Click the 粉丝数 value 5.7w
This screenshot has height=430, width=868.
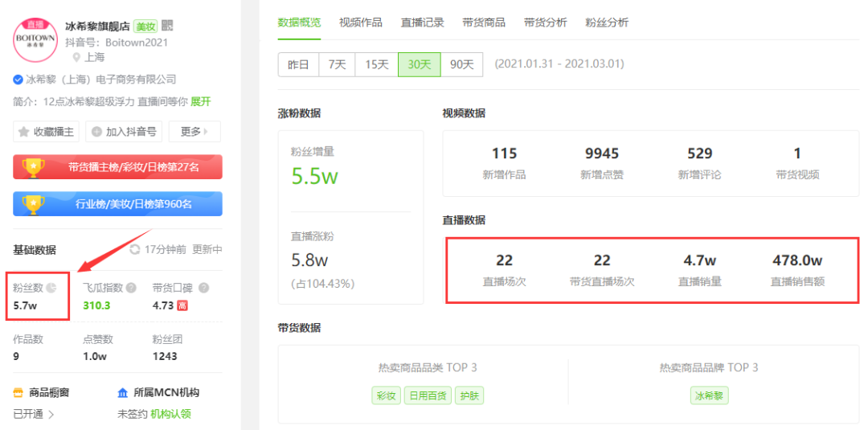25,305
